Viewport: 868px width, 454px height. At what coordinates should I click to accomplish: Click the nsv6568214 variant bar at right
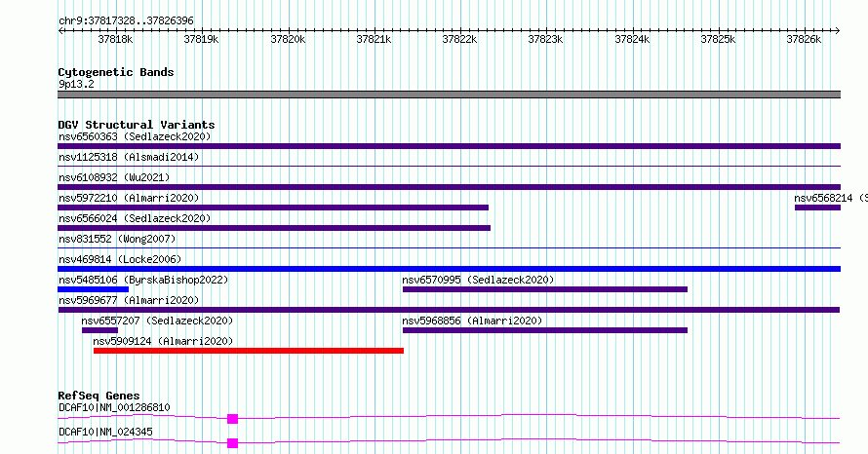[817, 208]
